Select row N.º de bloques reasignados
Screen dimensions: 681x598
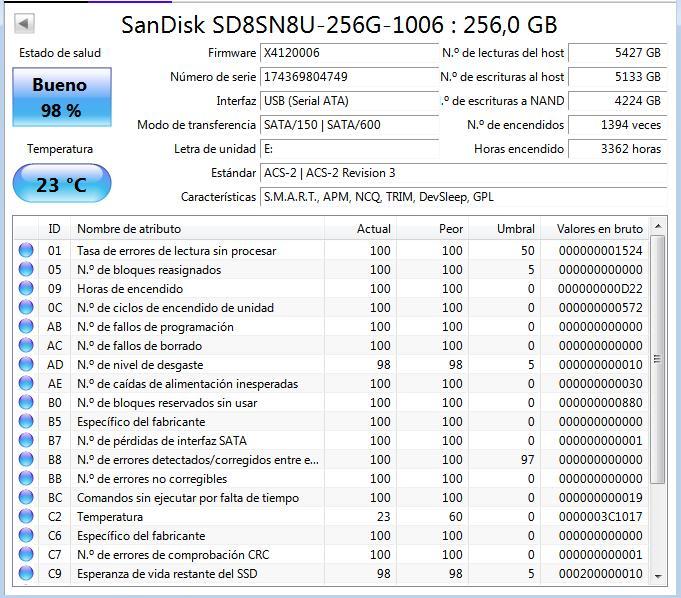click(332, 270)
